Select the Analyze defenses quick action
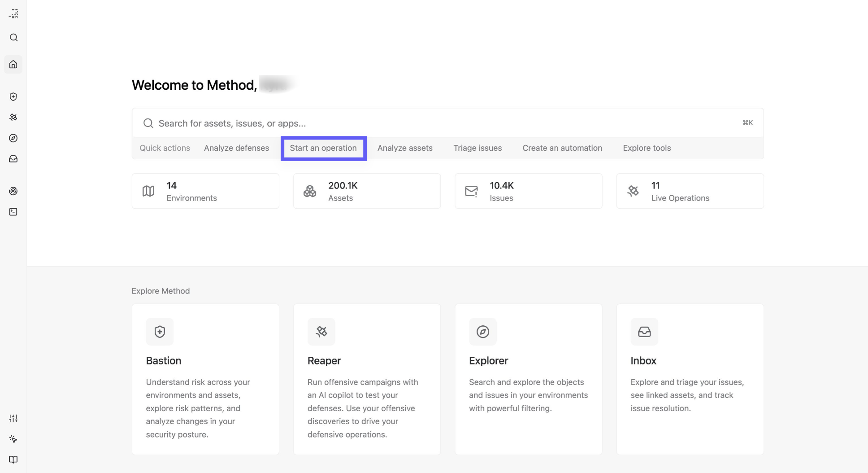The height and width of the screenshot is (473, 868). click(x=236, y=148)
